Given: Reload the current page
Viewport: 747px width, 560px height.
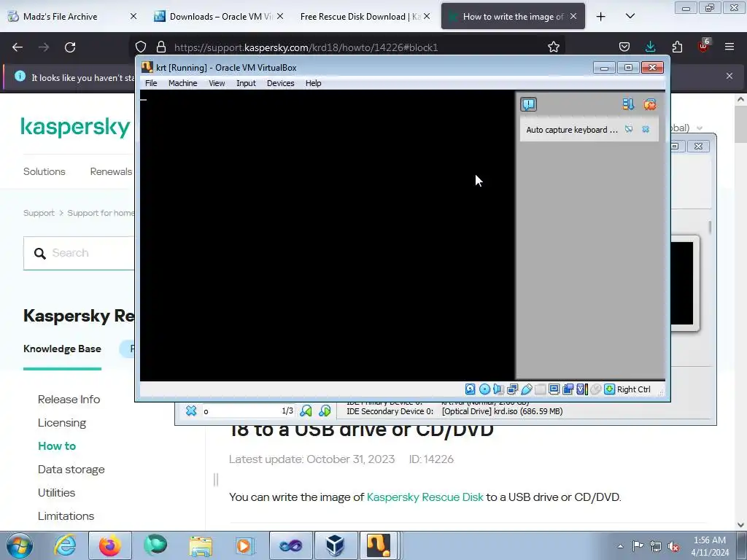Looking at the screenshot, I should (x=70, y=47).
